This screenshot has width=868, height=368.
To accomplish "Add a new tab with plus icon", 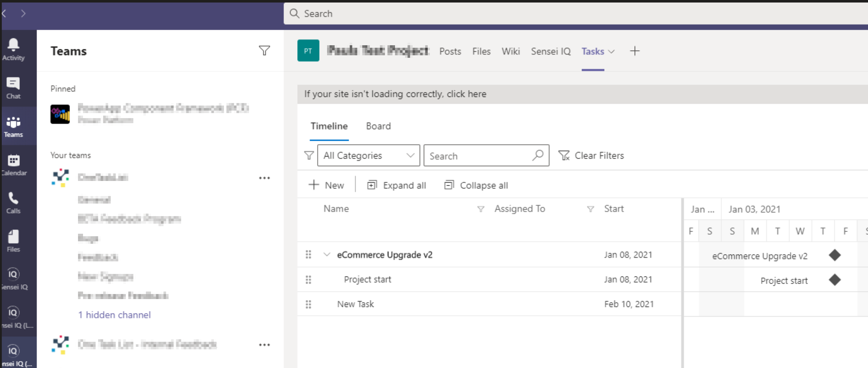I will click(x=635, y=51).
